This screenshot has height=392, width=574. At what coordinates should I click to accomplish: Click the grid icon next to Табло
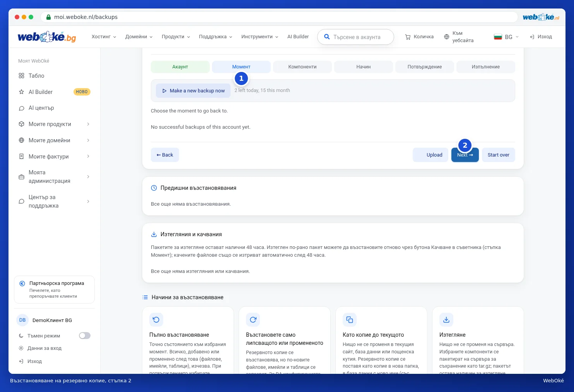[x=22, y=76]
